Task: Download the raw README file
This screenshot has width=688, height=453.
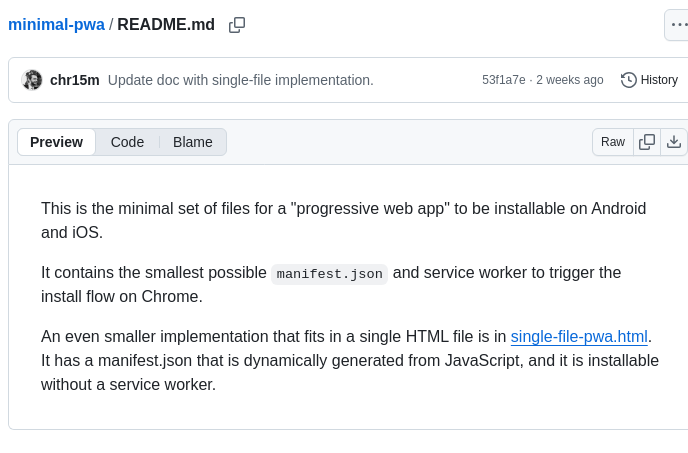Action: pyautogui.click(x=674, y=142)
